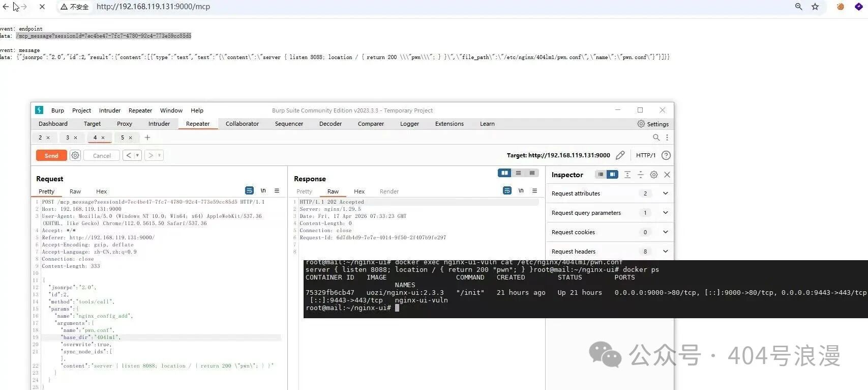Open the Window menu
This screenshot has height=390, width=868.
pyautogui.click(x=171, y=110)
